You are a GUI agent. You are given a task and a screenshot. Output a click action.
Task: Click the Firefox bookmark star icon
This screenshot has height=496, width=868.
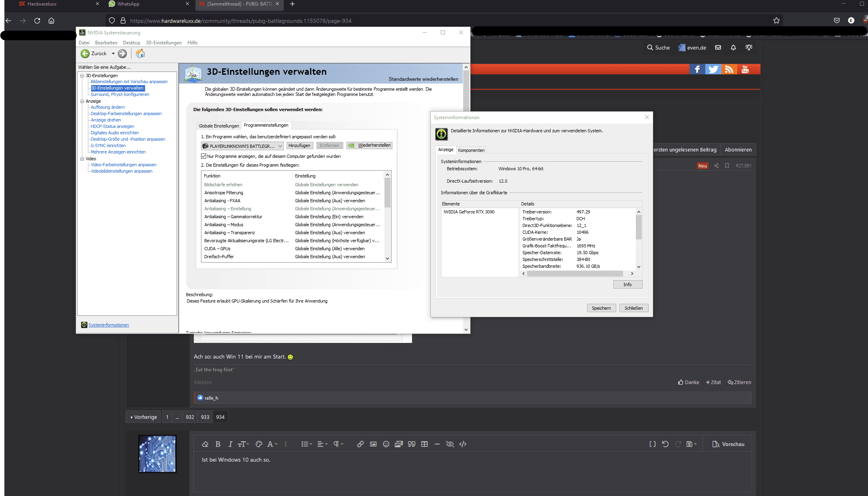pos(776,21)
